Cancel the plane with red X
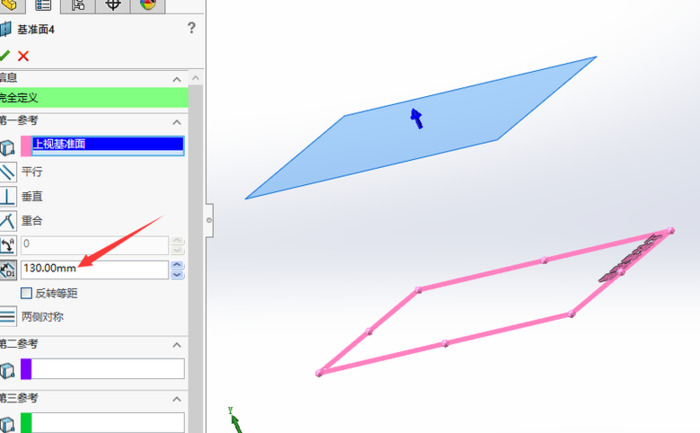This screenshot has height=433, width=700. click(x=24, y=56)
